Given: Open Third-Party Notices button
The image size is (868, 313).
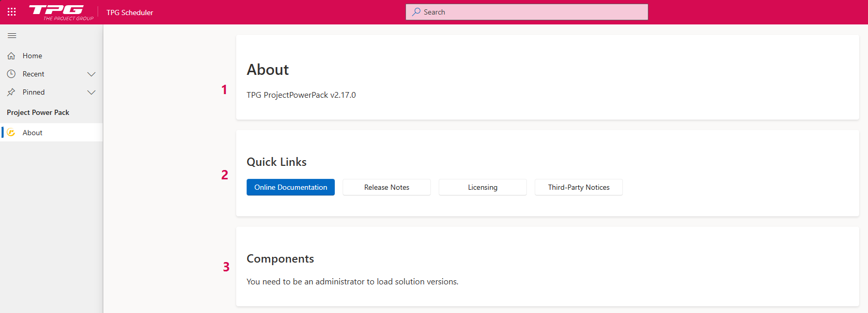Looking at the screenshot, I should 579,187.
